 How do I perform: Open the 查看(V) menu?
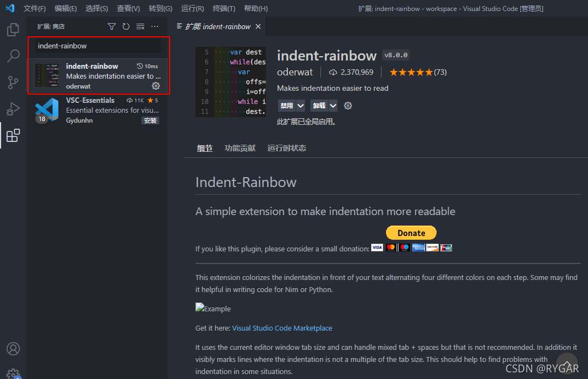[128, 8]
